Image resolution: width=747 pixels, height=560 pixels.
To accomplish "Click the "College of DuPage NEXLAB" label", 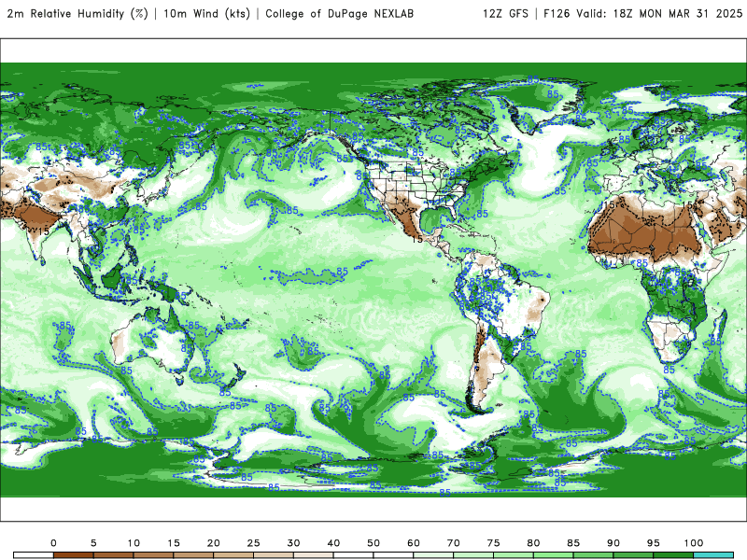I will (x=339, y=14).
